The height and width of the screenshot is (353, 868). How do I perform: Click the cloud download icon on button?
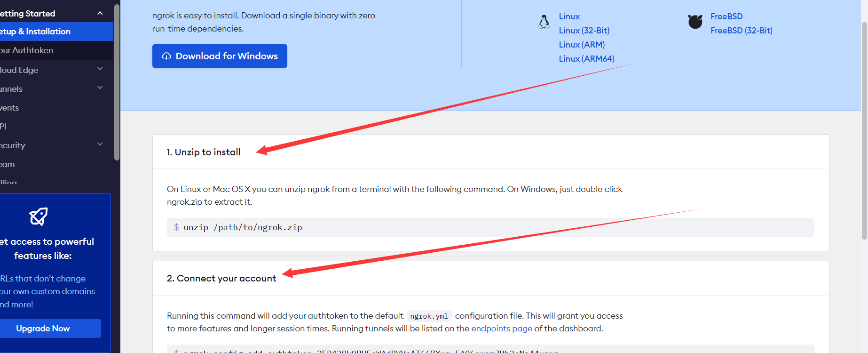tap(166, 56)
